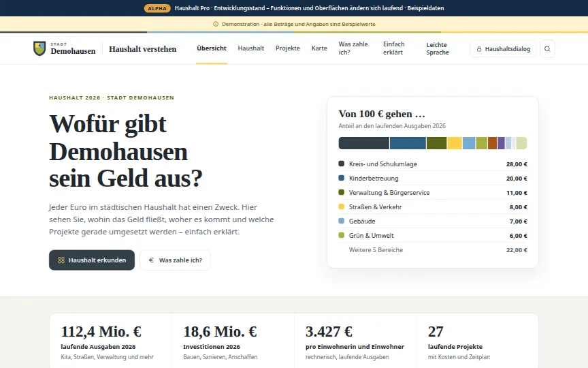Click the '28,00 €' amount value

pyautogui.click(x=517, y=164)
